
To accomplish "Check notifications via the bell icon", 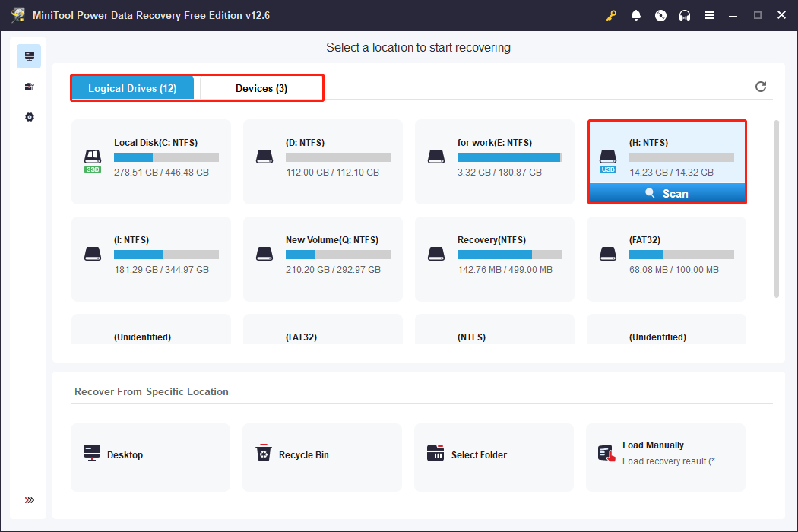I will [x=636, y=14].
